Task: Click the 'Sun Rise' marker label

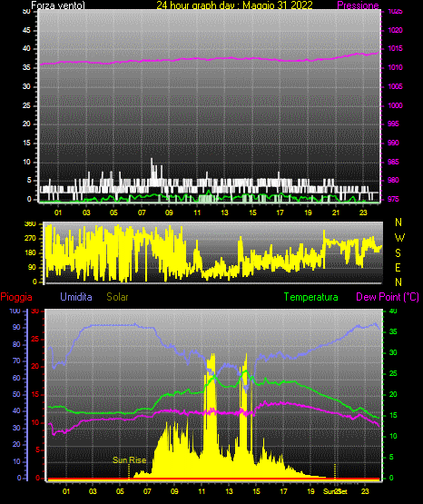Action: [129, 460]
